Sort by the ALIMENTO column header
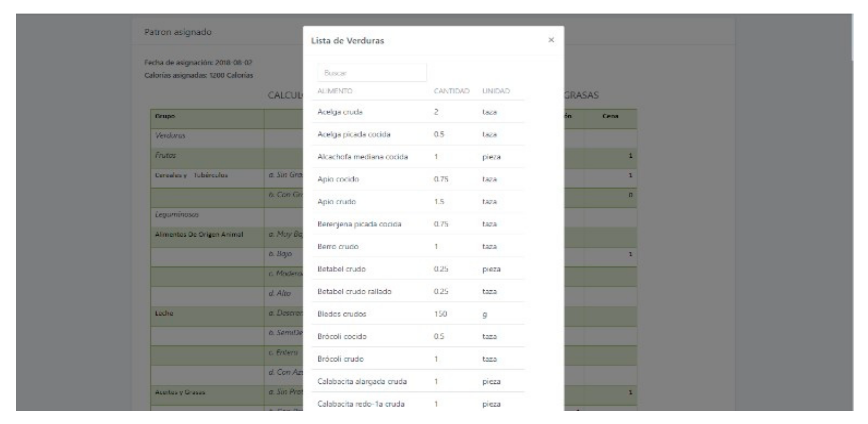This screenshot has height=424, width=868. pyautogui.click(x=335, y=91)
